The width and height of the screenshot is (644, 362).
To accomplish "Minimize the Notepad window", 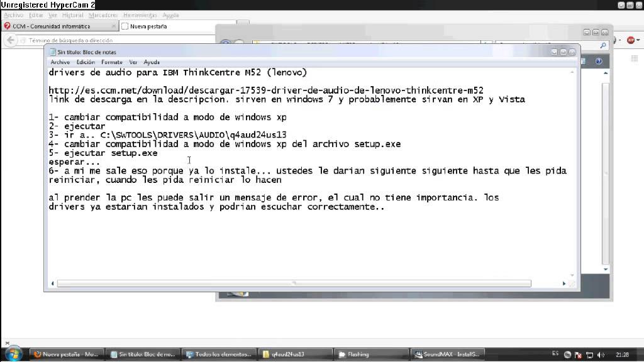I will point(555,52).
